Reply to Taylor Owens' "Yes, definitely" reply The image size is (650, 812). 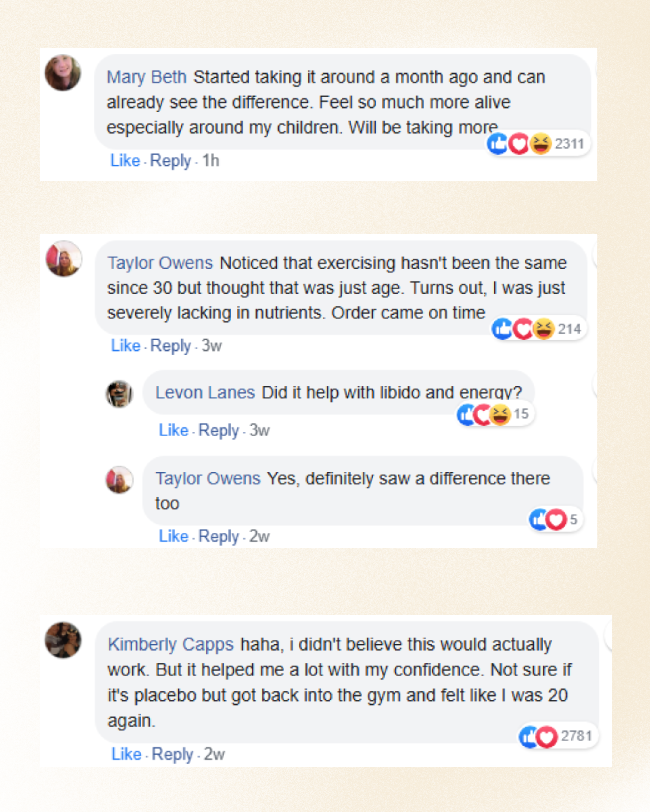tap(218, 536)
